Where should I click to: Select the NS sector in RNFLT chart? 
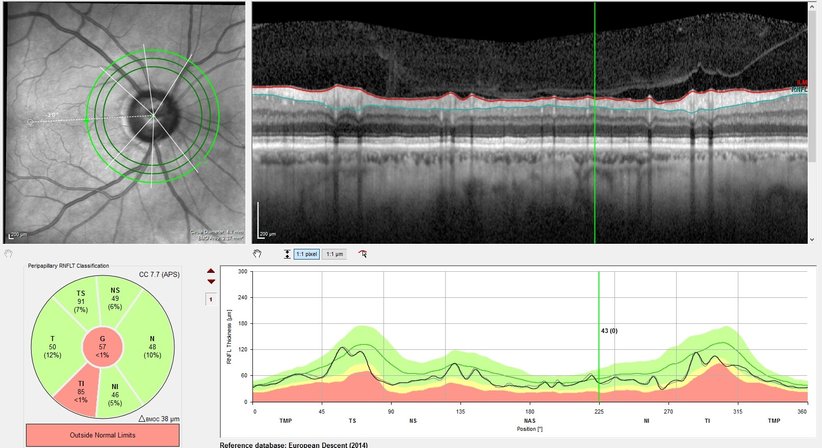115,296
